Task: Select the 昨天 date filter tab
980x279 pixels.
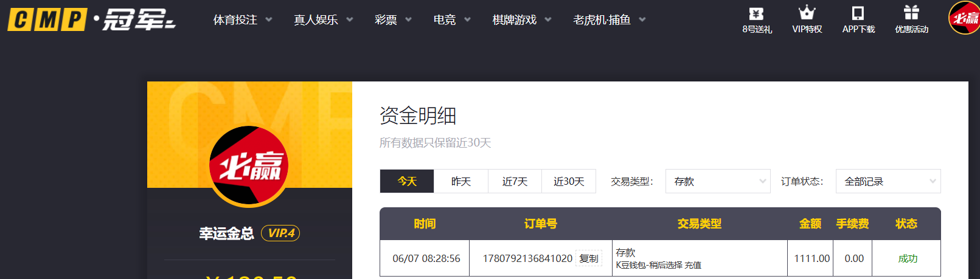Action: point(461,181)
